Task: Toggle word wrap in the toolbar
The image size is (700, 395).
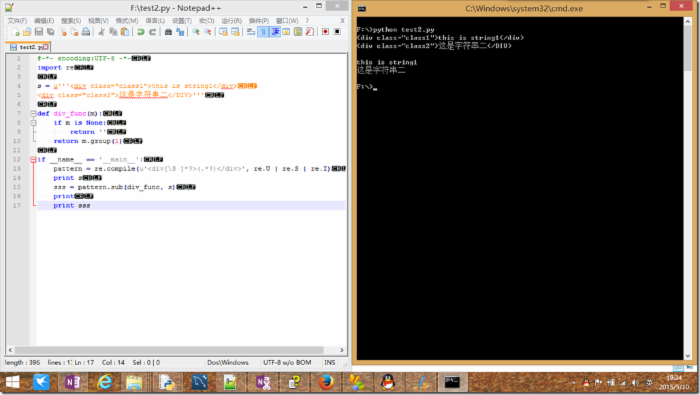Action: [x=251, y=32]
